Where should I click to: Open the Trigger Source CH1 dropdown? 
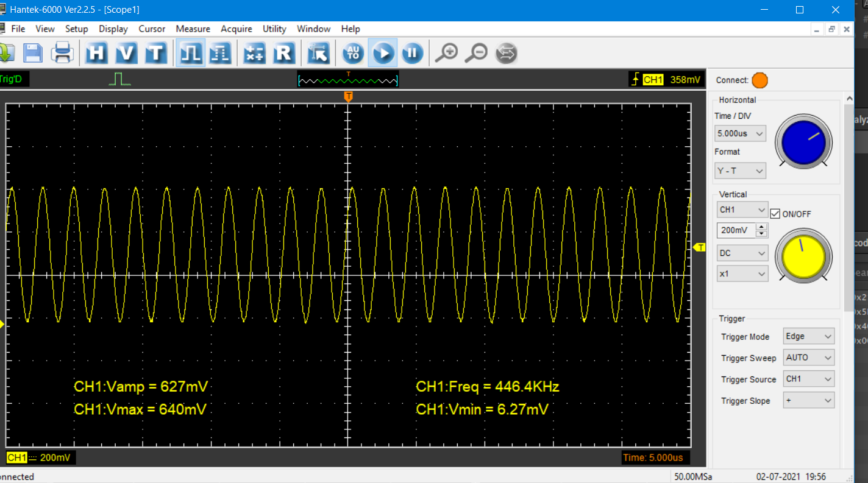coord(809,379)
